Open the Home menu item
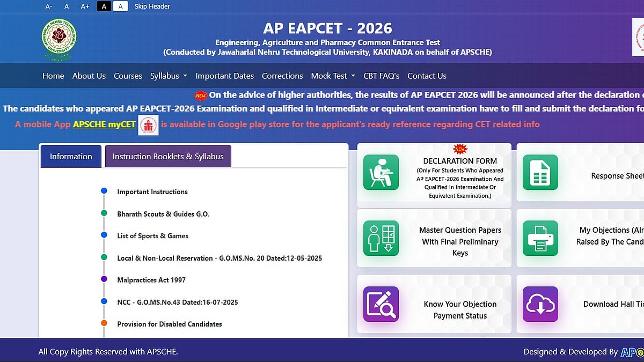The height and width of the screenshot is (362, 644). 53,76
